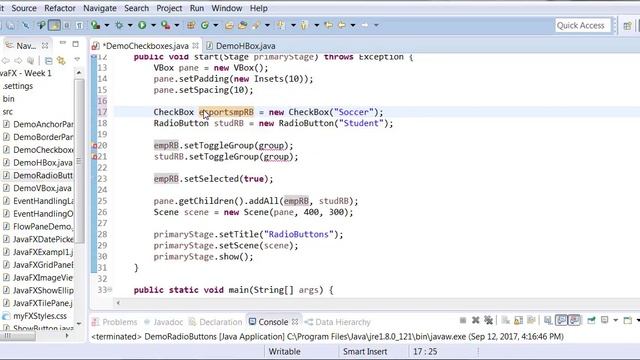Toggle block selection mode
Screen dimensions: 640x360
[66, 25]
